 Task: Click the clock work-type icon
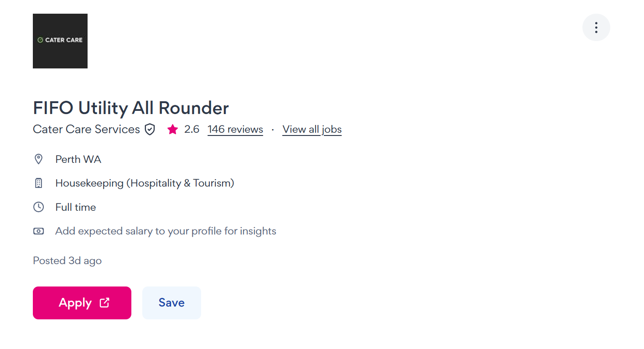tap(39, 207)
